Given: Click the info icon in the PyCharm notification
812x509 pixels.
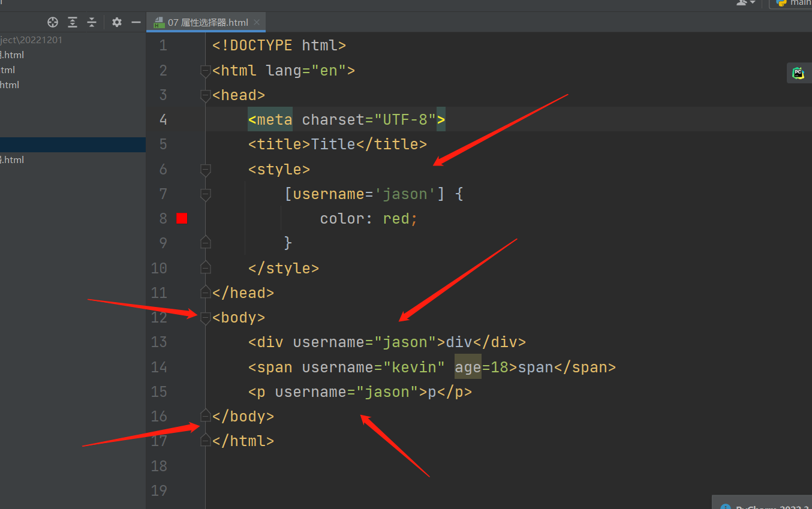Looking at the screenshot, I should 726,507.
